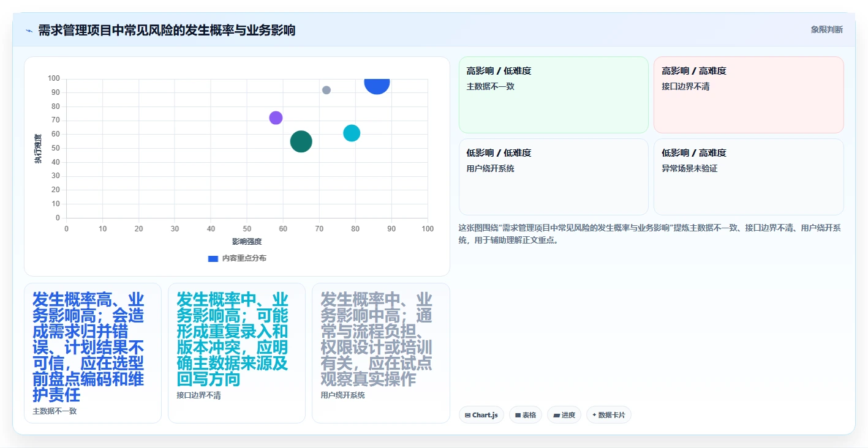The image size is (868, 448).
Task: Click the 接口边界不清 caption under cyan card
Action: pos(198,395)
